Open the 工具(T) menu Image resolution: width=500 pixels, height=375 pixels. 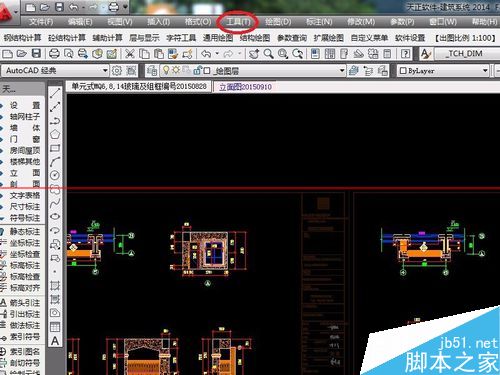(238, 22)
